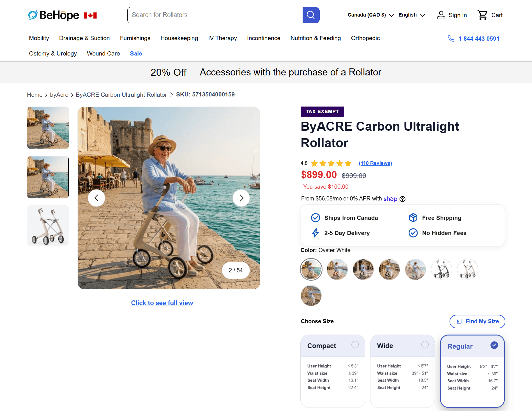Screen dimensions: 532x411
Task: Click the 2 / 54 image counter
Action: coord(236,270)
